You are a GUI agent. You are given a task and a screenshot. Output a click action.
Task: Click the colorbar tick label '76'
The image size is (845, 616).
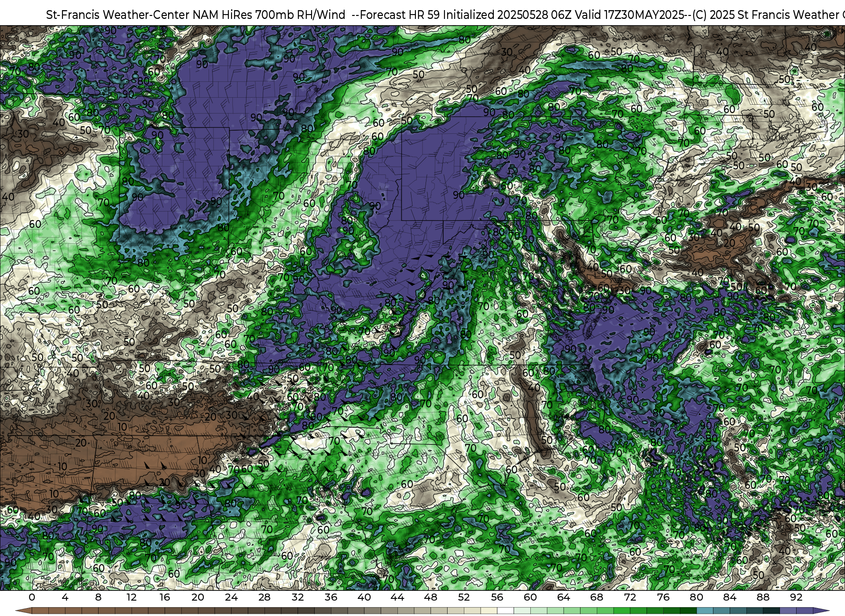[663, 598]
